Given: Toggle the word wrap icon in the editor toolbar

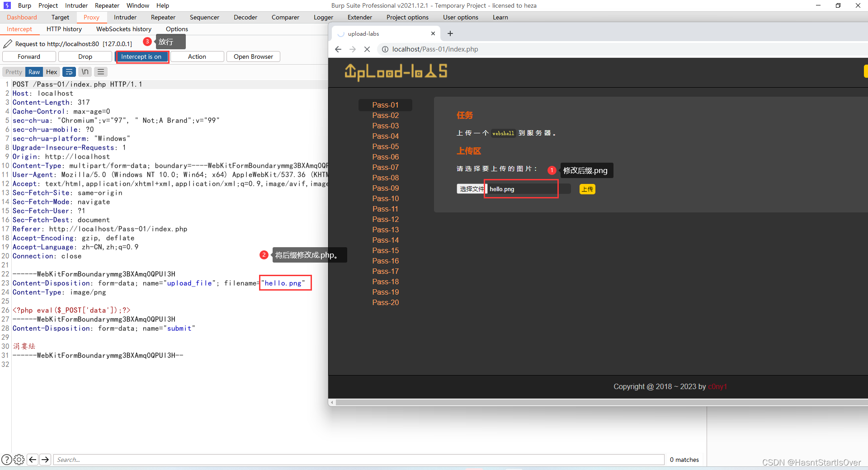Looking at the screenshot, I should [x=69, y=72].
